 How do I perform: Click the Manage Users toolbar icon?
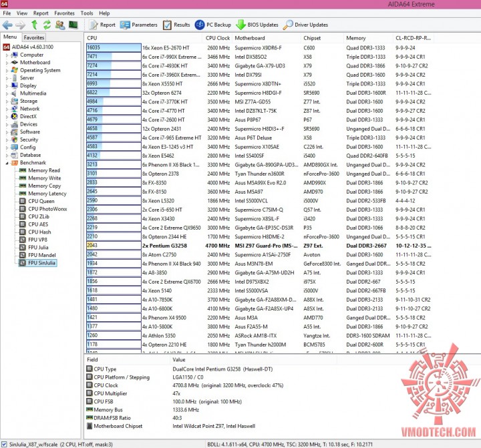(60, 25)
